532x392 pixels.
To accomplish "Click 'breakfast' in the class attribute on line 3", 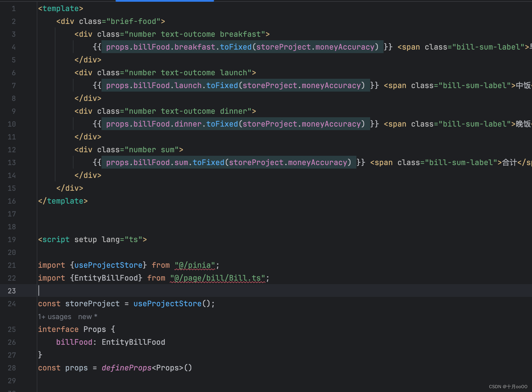I will click(240, 34).
